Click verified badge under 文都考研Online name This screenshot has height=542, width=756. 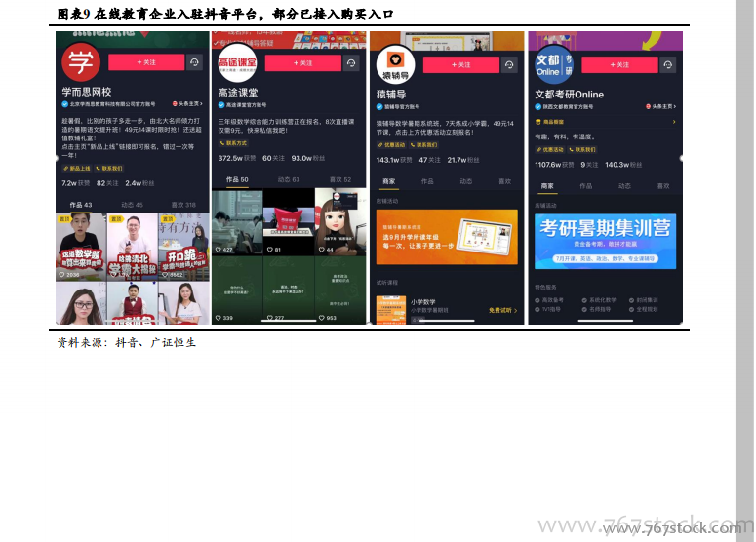(x=538, y=107)
